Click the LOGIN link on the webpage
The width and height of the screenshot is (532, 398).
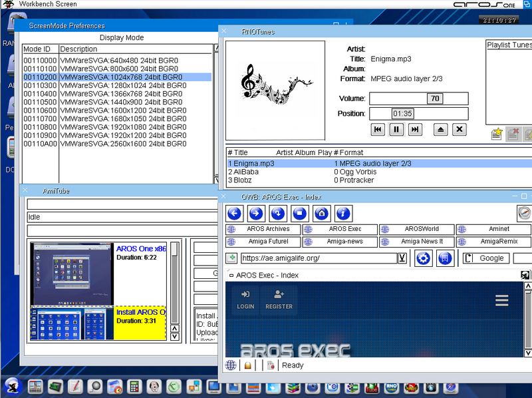tap(245, 299)
